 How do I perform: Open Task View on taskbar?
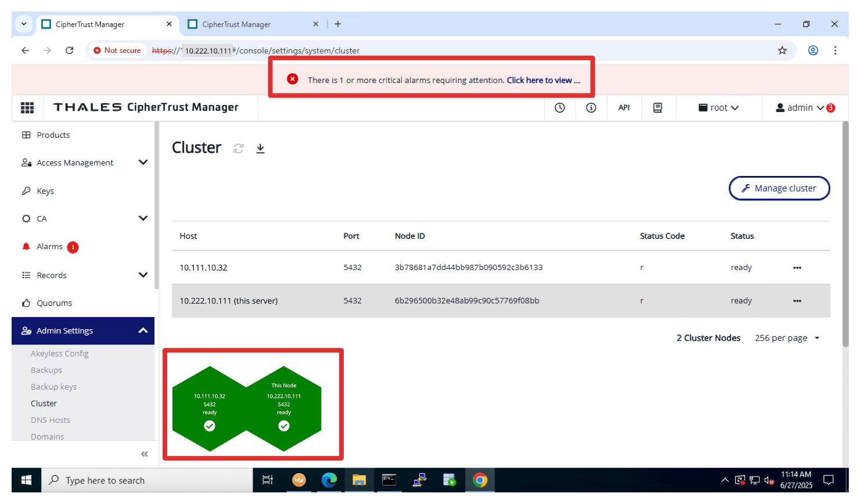pos(268,480)
